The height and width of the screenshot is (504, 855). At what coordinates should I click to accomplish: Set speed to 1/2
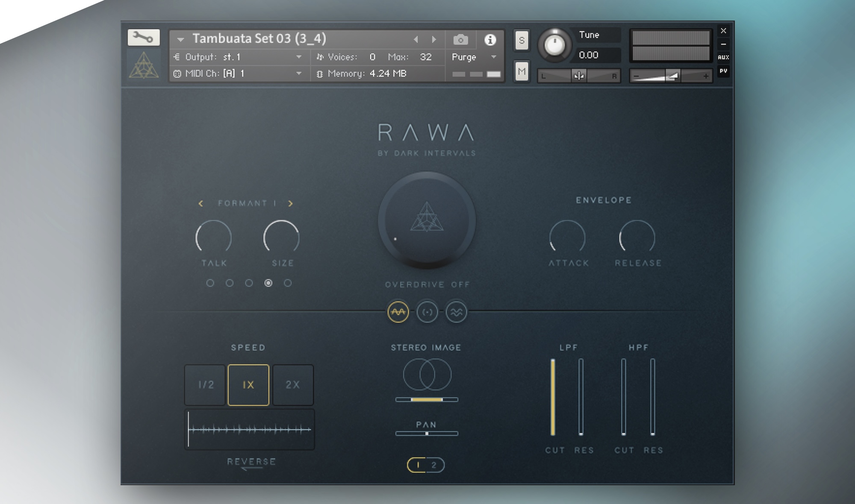205,385
